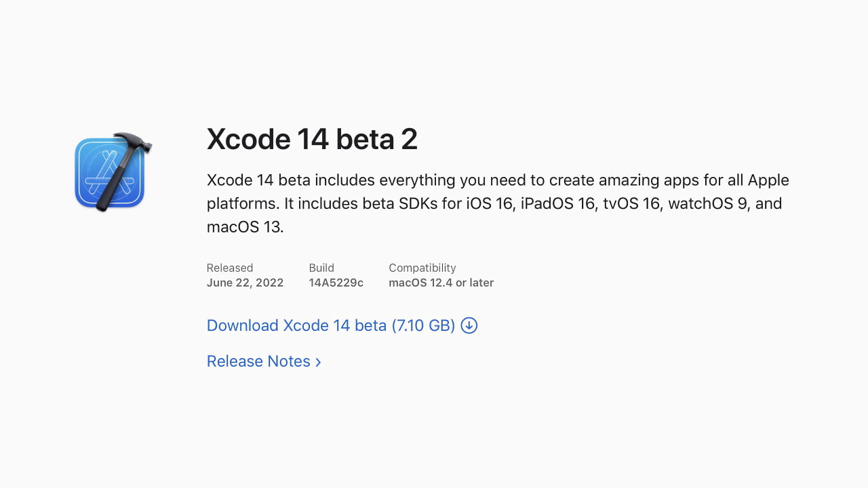Click the Build label

321,268
